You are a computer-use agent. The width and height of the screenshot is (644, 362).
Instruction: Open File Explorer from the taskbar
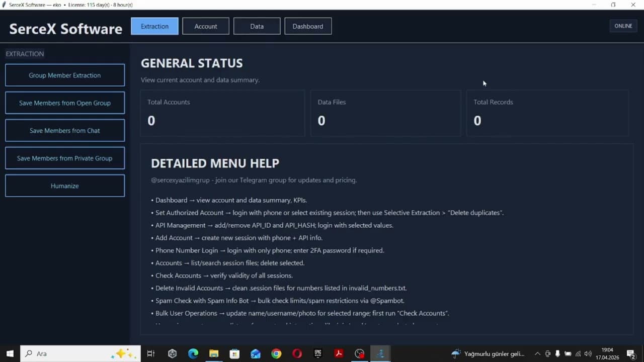pyautogui.click(x=214, y=353)
